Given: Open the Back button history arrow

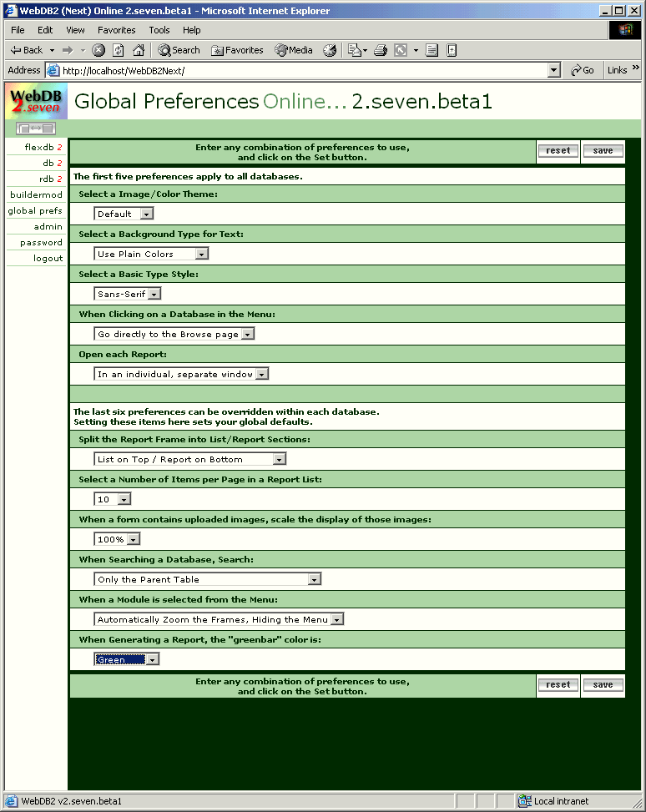Looking at the screenshot, I should pyautogui.click(x=52, y=50).
